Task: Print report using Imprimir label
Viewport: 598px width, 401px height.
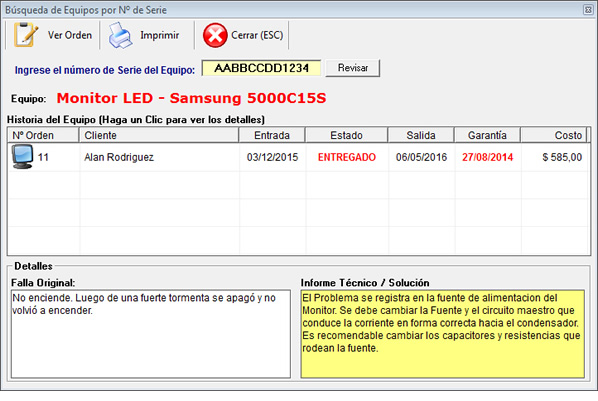Action: pos(159,35)
